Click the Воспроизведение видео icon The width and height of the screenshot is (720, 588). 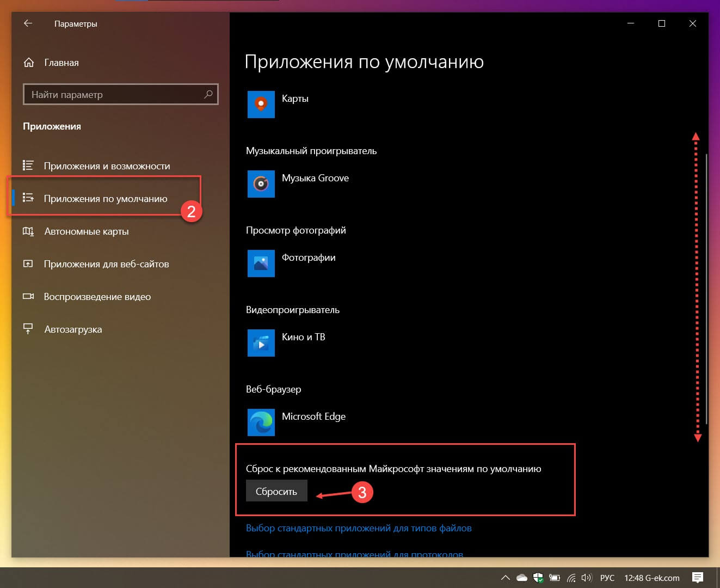click(x=28, y=296)
